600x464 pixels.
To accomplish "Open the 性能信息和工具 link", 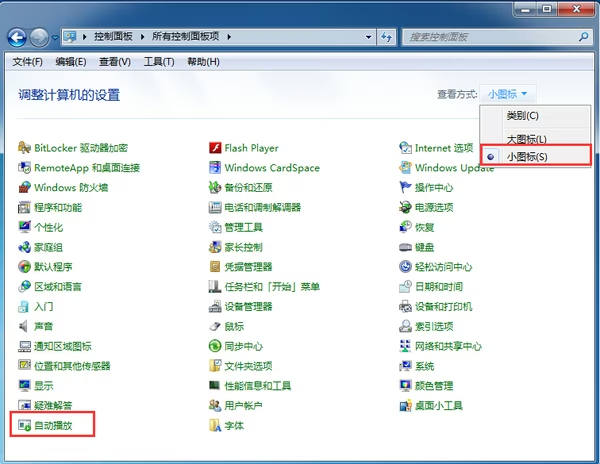I will tap(258, 386).
